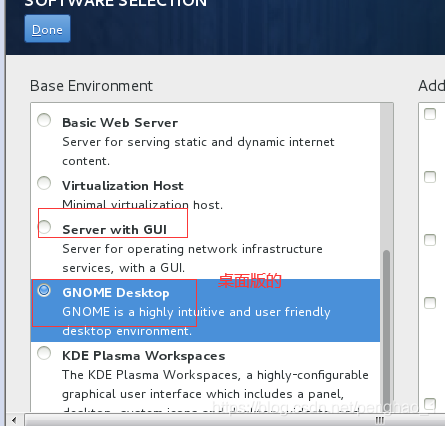
Task: Select the Basic Web Server radio button
Action: point(44,120)
